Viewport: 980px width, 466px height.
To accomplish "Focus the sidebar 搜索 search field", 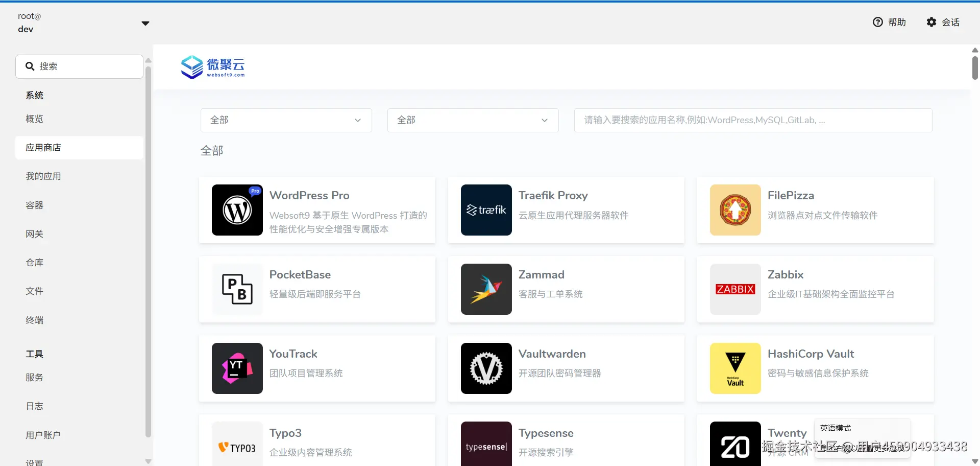I will (x=80, y=66).
